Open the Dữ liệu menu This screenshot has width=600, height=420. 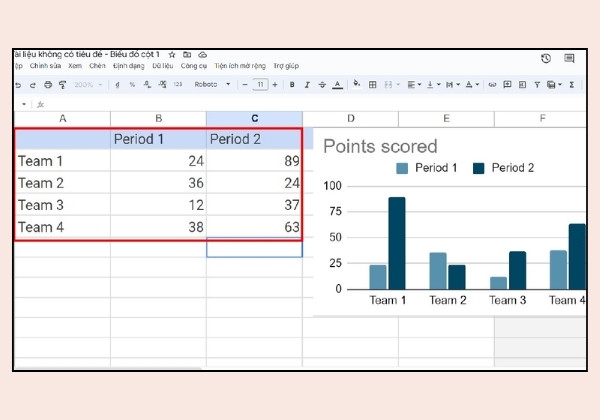pyautogui.click(x=163, y=66)
